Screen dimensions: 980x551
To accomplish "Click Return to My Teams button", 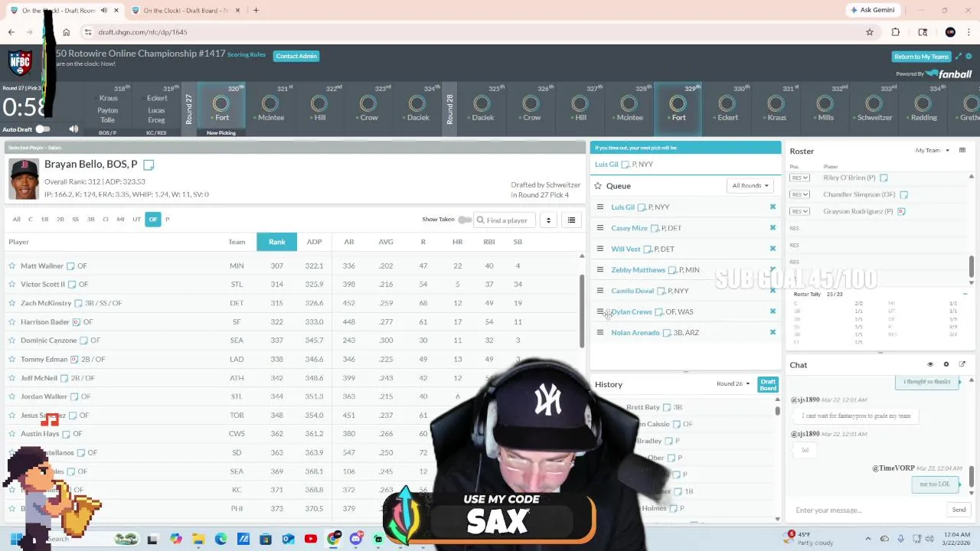I will 922,57.
